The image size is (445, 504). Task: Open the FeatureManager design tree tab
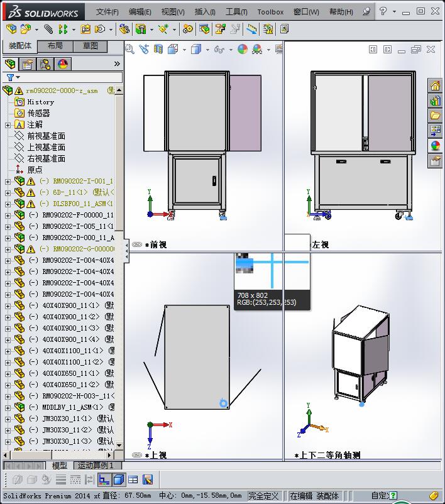tap(10, 64)
